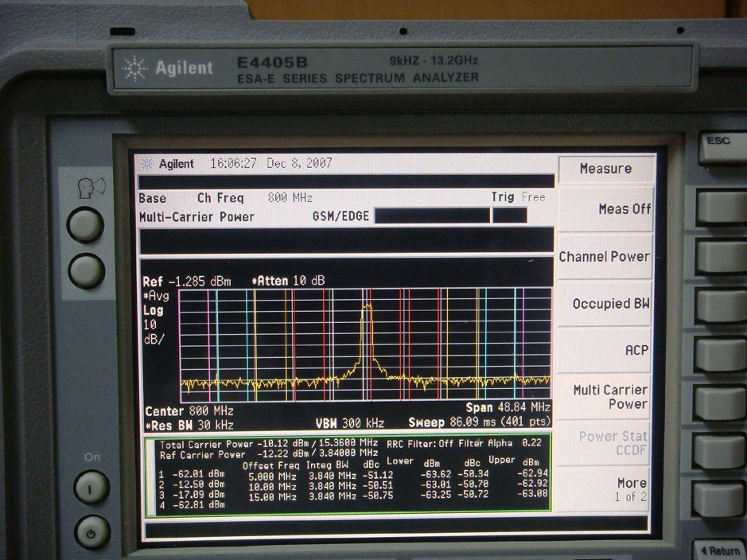
Task: Click the upper dBc value -50.34
Action: coord(473,473)
